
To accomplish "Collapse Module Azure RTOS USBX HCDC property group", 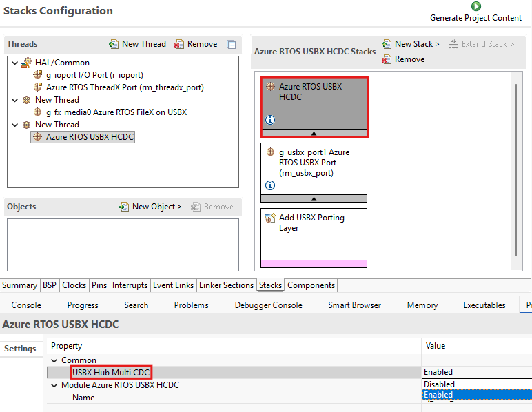I will pos(54,385).
